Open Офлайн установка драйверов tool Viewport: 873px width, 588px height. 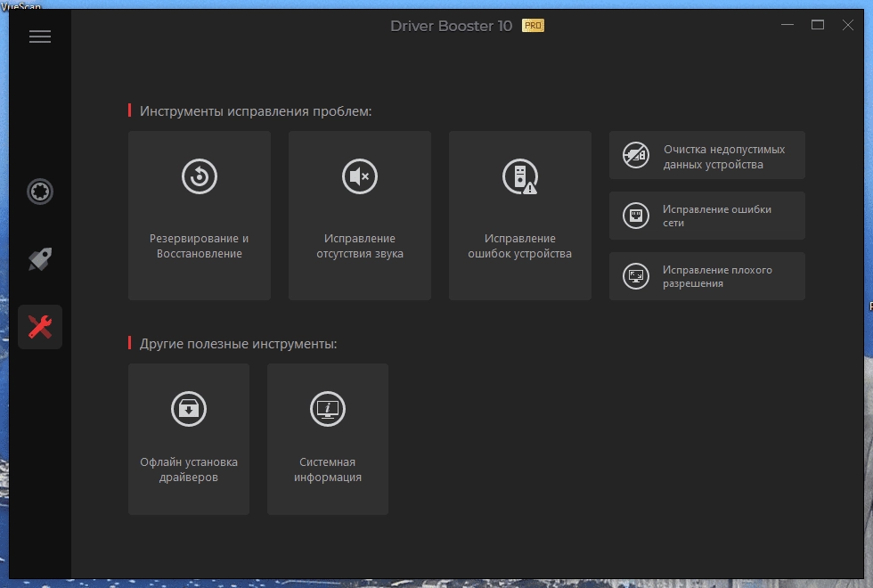pyautogui.click(x=189, y=439)
